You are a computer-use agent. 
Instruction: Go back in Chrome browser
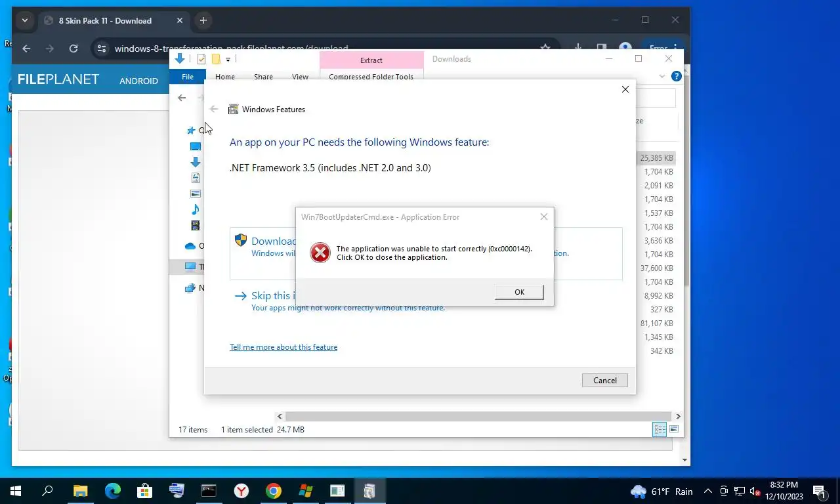[26, 49]
